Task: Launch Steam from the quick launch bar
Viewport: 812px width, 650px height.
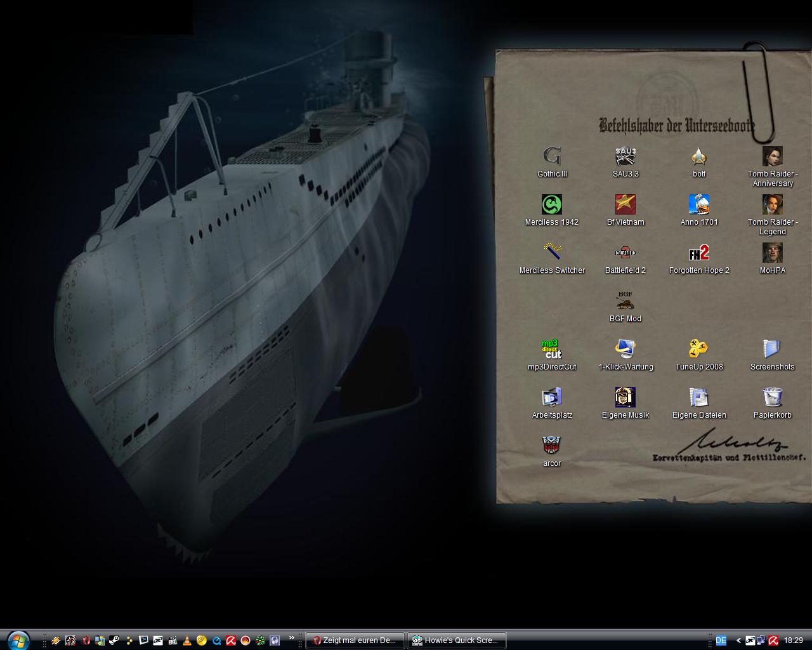Action: coord(114,640)
